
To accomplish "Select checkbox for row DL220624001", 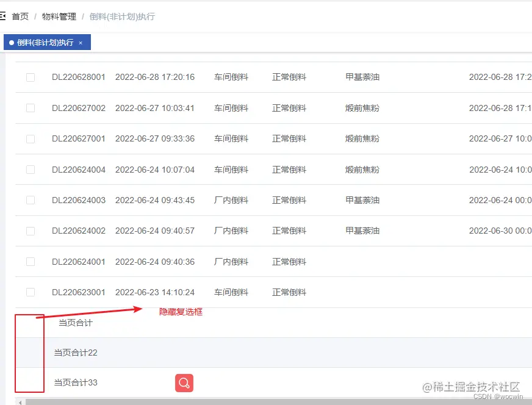I will pyautogui.click(x=31, y=262).
